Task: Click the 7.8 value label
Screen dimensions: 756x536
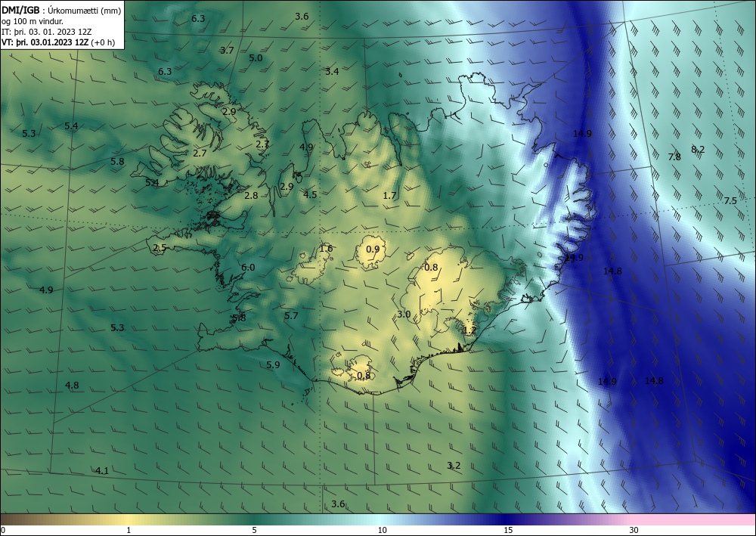Action: [x=674, y=156]
